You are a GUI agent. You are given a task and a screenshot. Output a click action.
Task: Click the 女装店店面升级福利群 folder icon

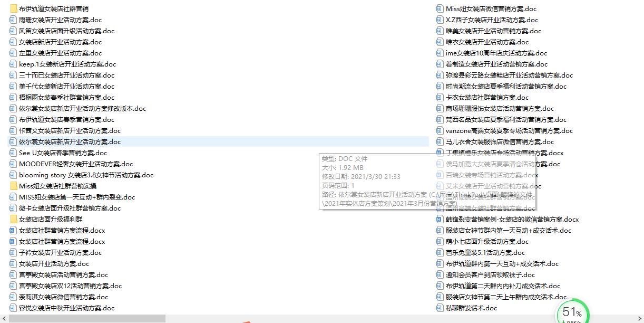tap(13, 219)
